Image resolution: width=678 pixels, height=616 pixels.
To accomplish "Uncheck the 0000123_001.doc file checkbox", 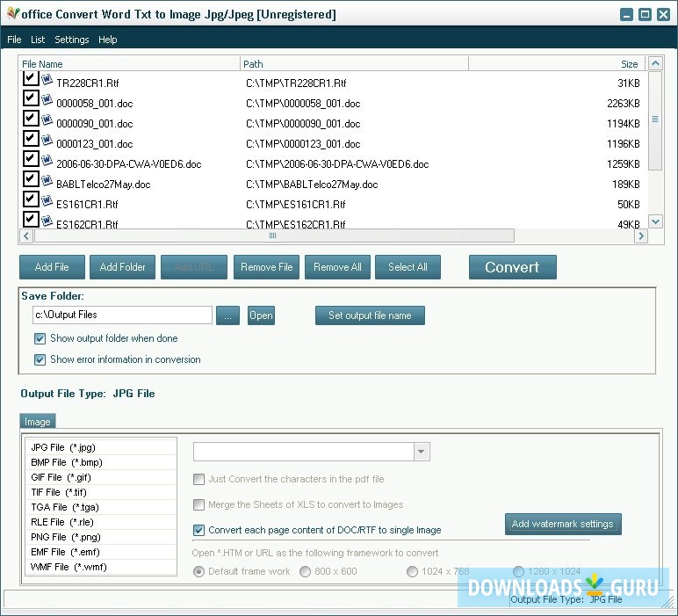I will [31, 139].
